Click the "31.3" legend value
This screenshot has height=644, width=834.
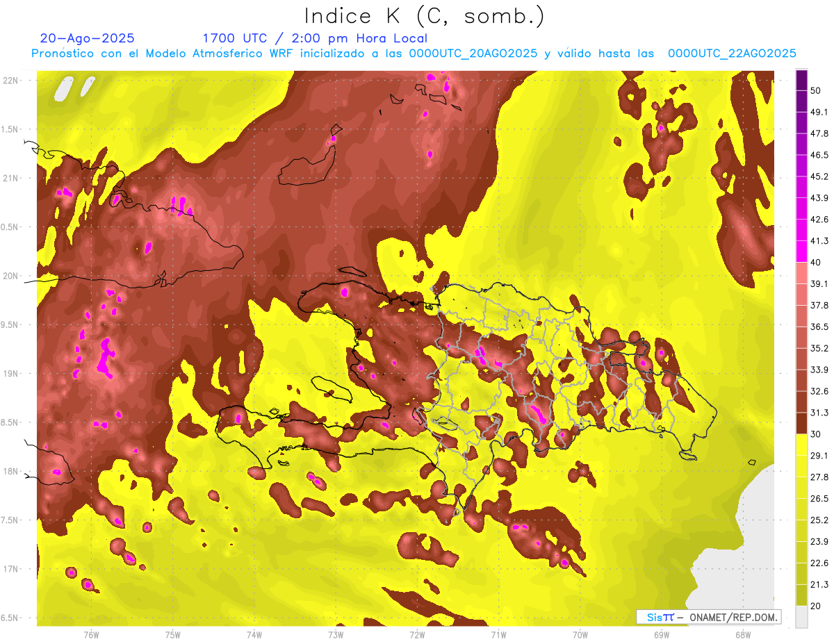(819, 413)
